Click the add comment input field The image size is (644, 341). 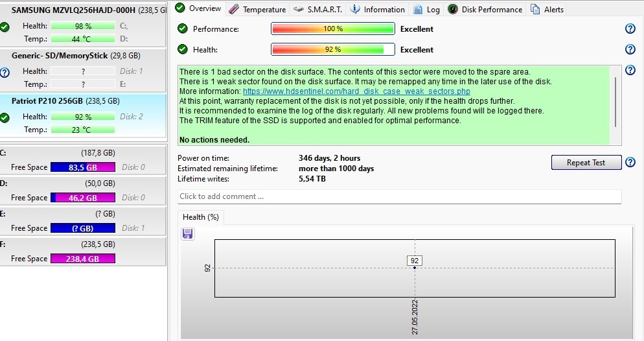pos(399,196)
